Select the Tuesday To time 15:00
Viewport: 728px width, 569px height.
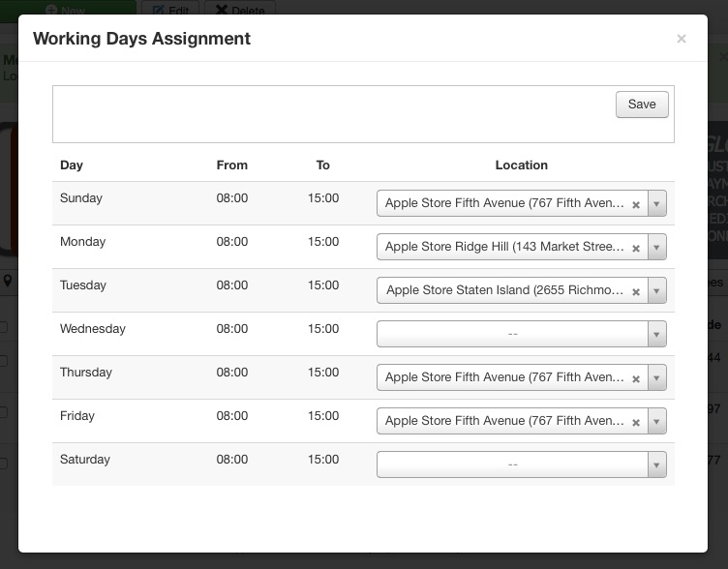coord(323,284)
